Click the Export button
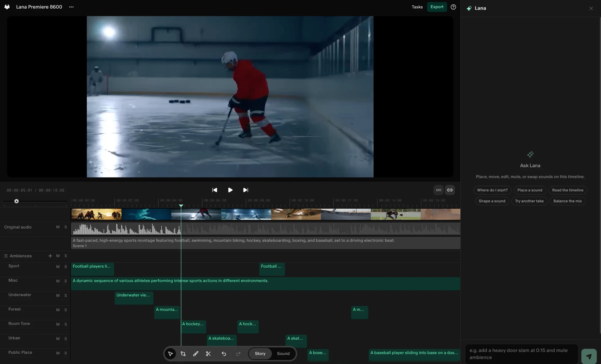The width and height of the screenshot is (601, 364). pos(437,7)
